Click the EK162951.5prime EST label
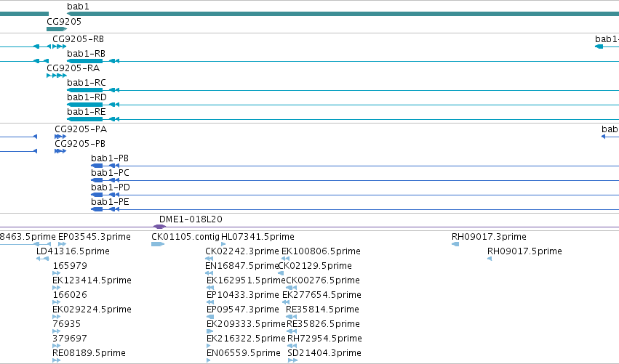The height and width of the screenshot is (364, 619). click(x=246, y=280)
